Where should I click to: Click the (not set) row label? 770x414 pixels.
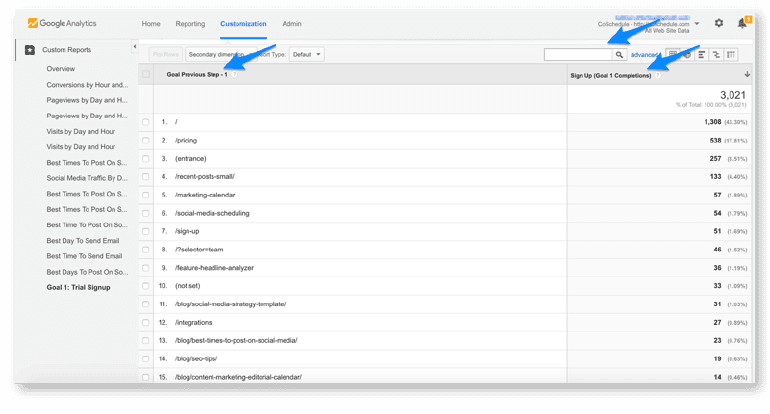188,286
